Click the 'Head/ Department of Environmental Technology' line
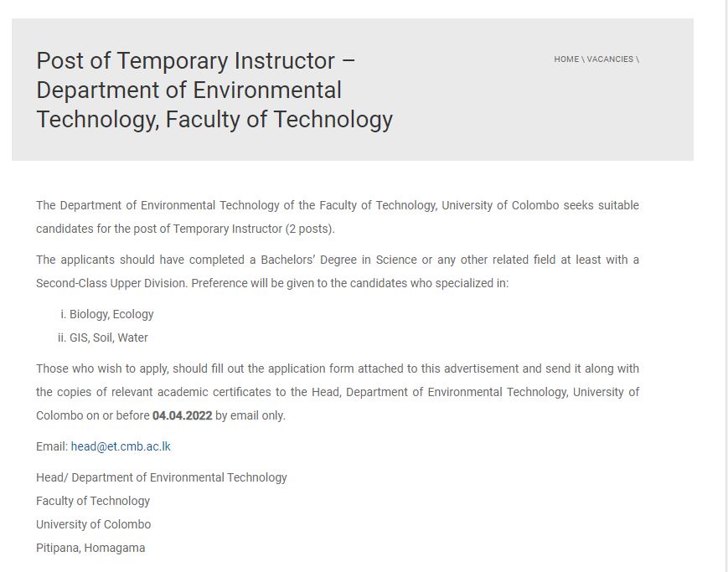 (x=162, y=477)
